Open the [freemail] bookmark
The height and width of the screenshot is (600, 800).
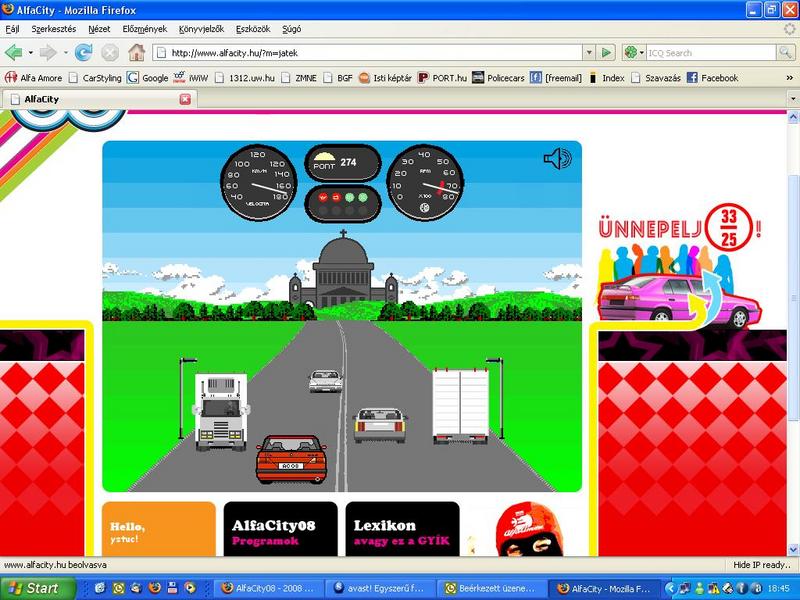(556, 78)
